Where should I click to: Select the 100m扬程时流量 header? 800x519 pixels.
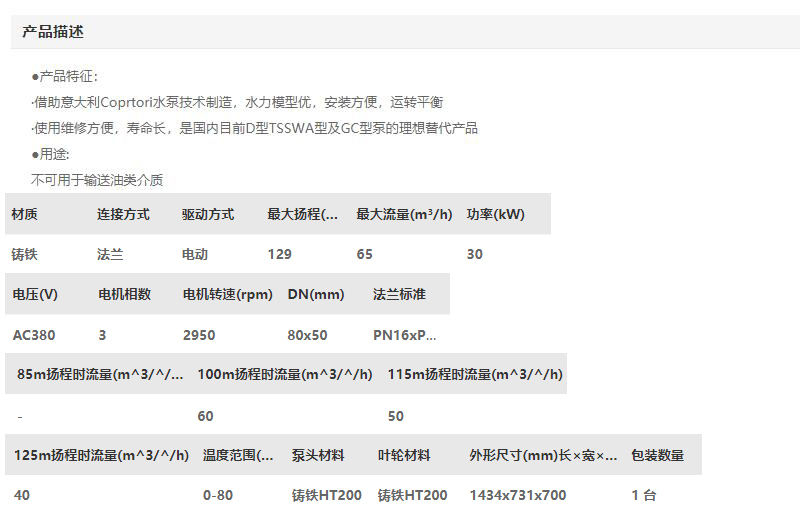click(x=285, y=374)
